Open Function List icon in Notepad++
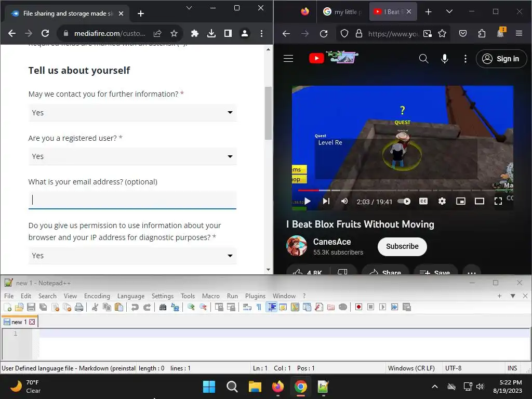 (x=319, y=307)
